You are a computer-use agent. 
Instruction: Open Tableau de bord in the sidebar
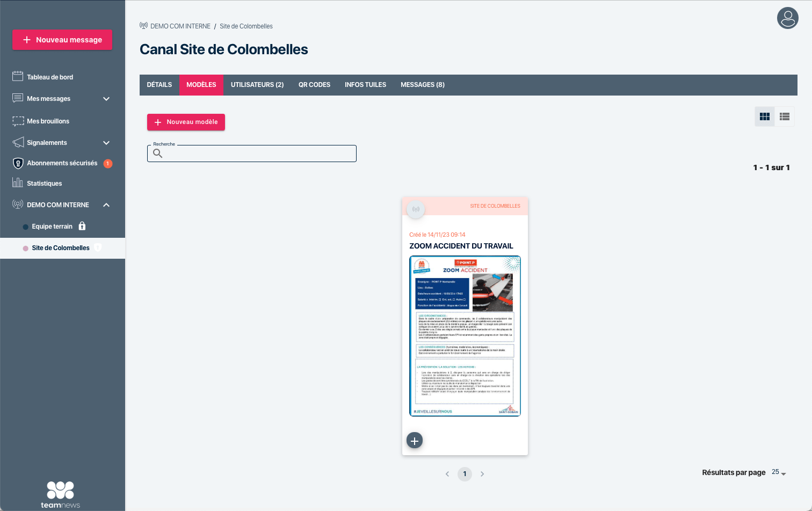(x=50, y=77)
